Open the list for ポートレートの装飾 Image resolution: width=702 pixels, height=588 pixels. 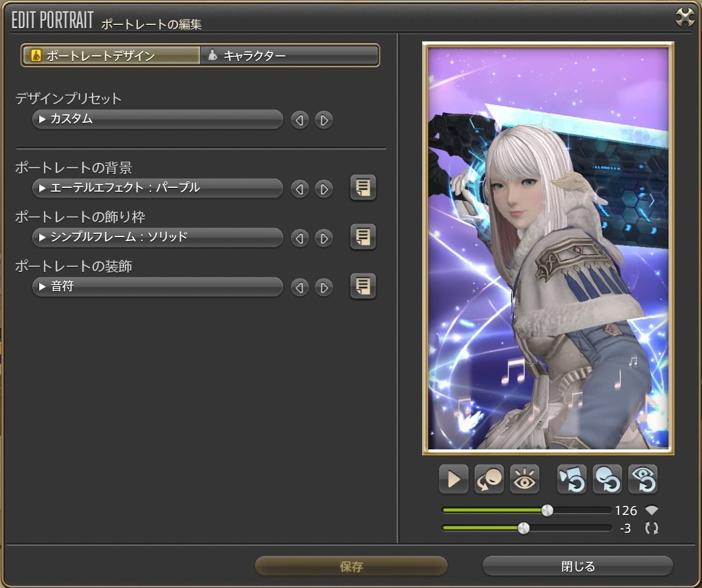pos(362,286)
